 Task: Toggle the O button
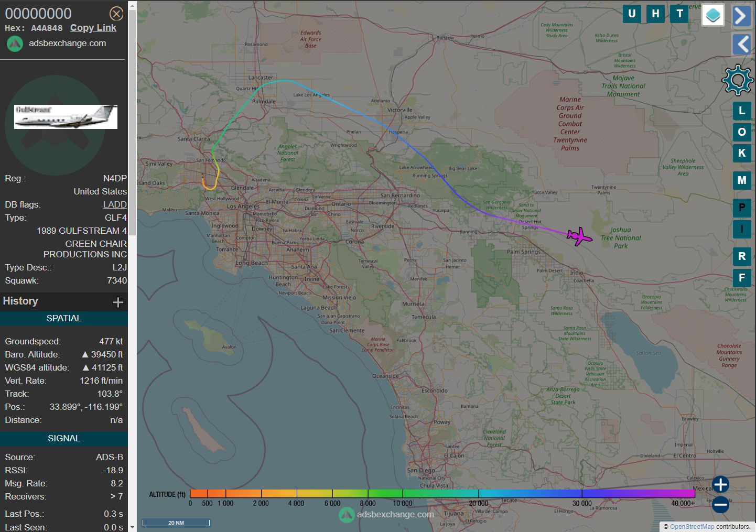pos(742,132)
